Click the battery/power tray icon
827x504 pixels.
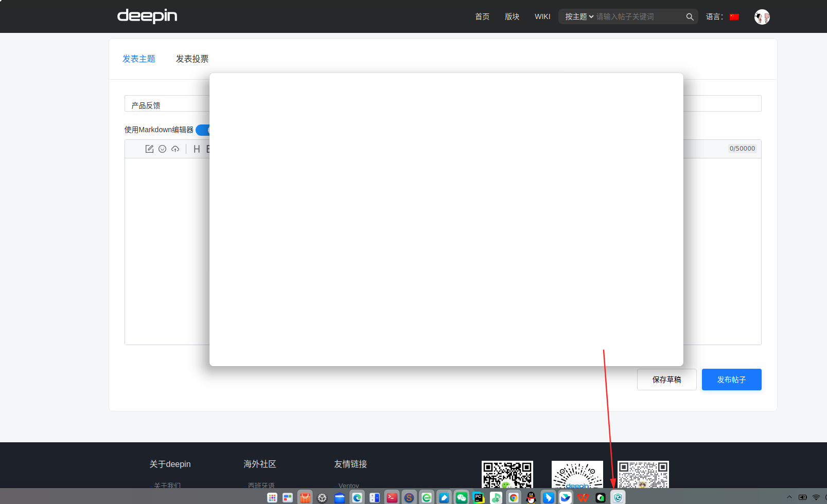[803, 497]
